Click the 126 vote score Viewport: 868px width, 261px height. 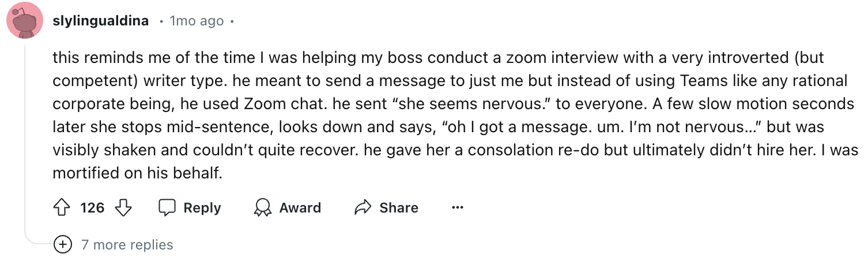pos(92,208)
